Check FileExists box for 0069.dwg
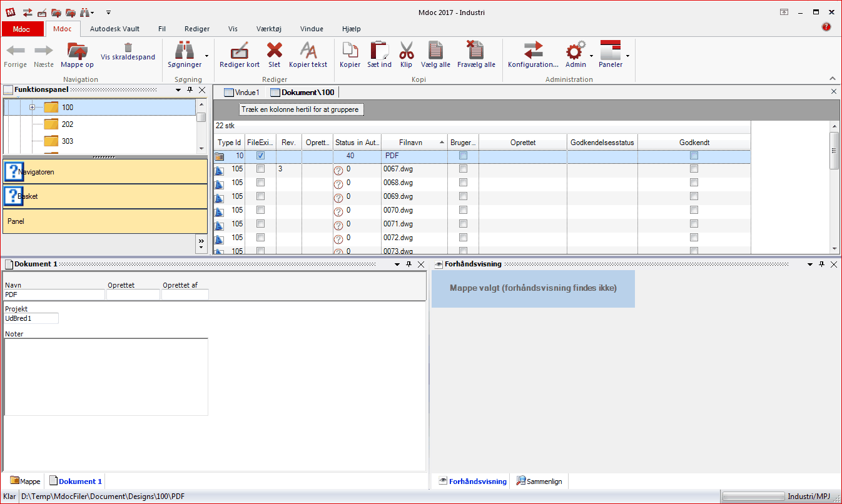This screenshot has width=842, height=504. (260, 196)
